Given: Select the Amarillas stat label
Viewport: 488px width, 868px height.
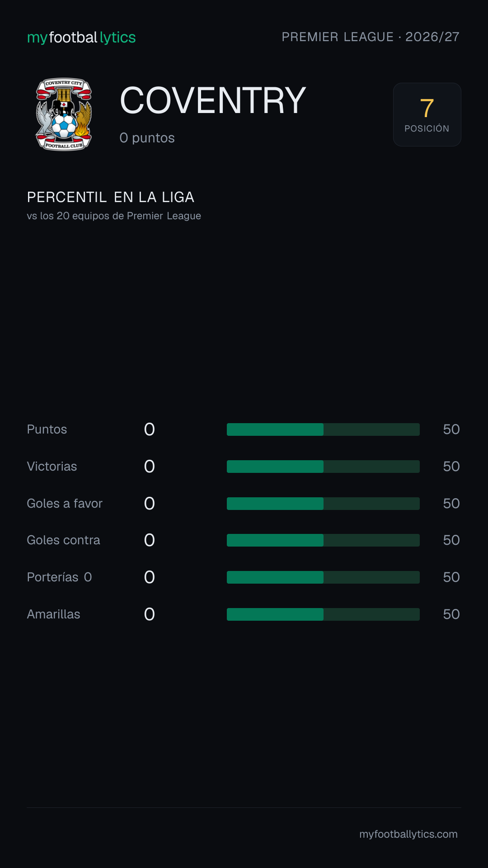Looking at the screenshot, I should tap(53, 614).
